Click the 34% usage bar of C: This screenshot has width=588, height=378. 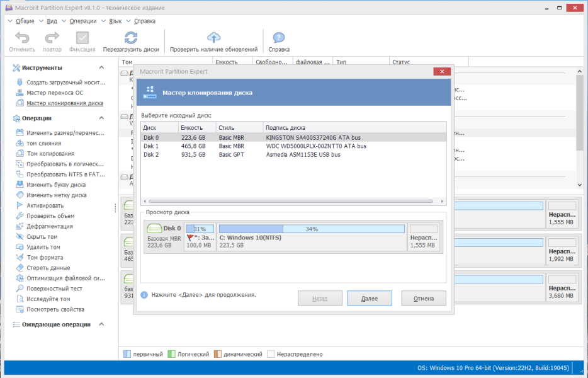click(x=312, y=229)
